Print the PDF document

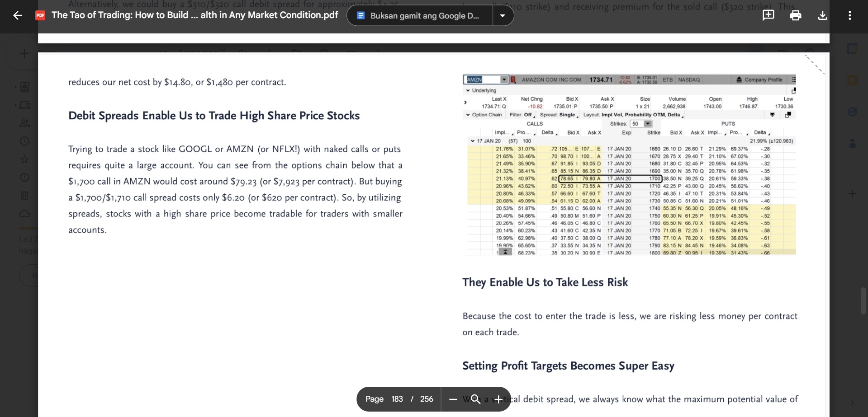(795, 15)
